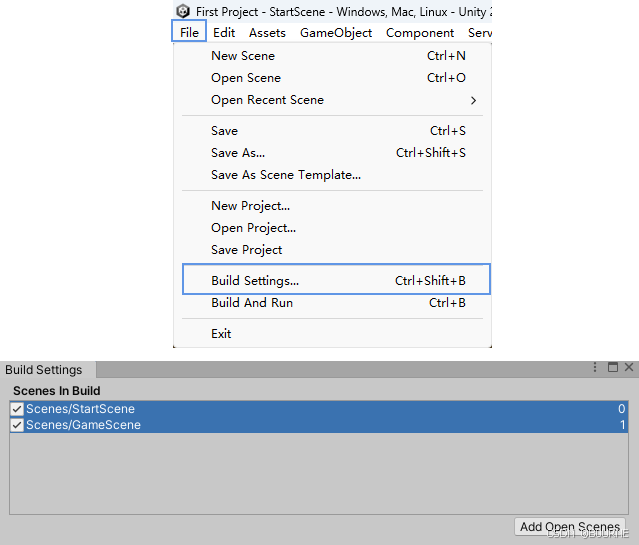Screen dimensions: 639x545
Task: Expand the Open Recent Scene submenu
Action: pyautogui.click(x=332, y=100)
